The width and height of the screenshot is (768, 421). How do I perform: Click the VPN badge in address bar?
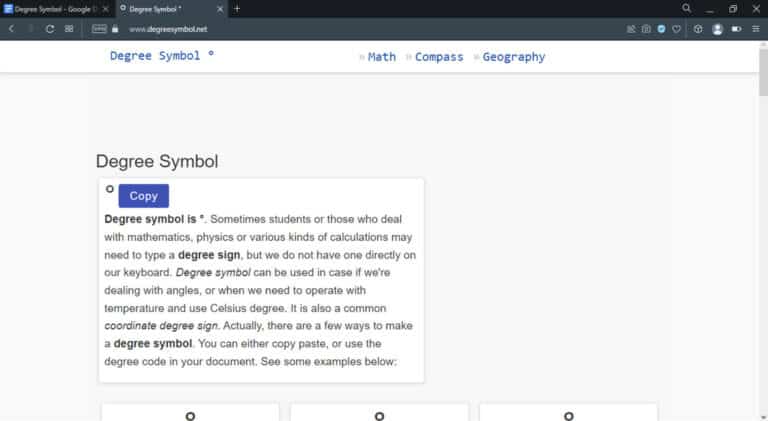[99, 29]
